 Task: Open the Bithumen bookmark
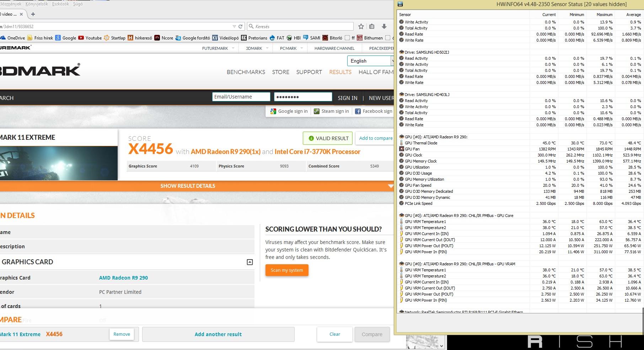click(x=370, y=38)
